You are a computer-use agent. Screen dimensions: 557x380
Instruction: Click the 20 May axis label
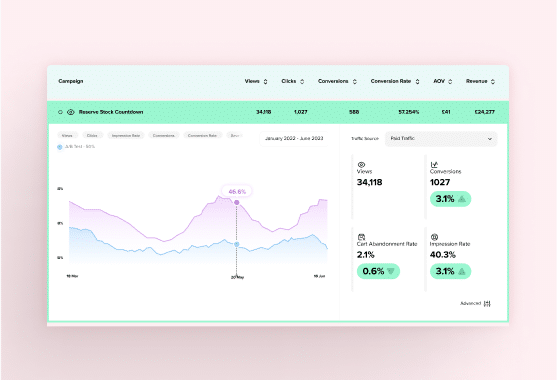(x=237, y=277)
